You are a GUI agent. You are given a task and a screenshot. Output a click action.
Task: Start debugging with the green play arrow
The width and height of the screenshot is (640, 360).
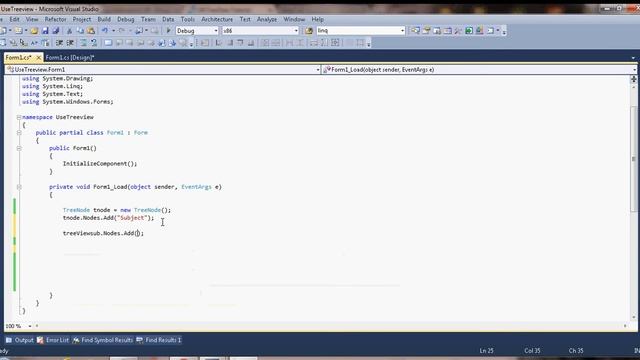(168, 31)
